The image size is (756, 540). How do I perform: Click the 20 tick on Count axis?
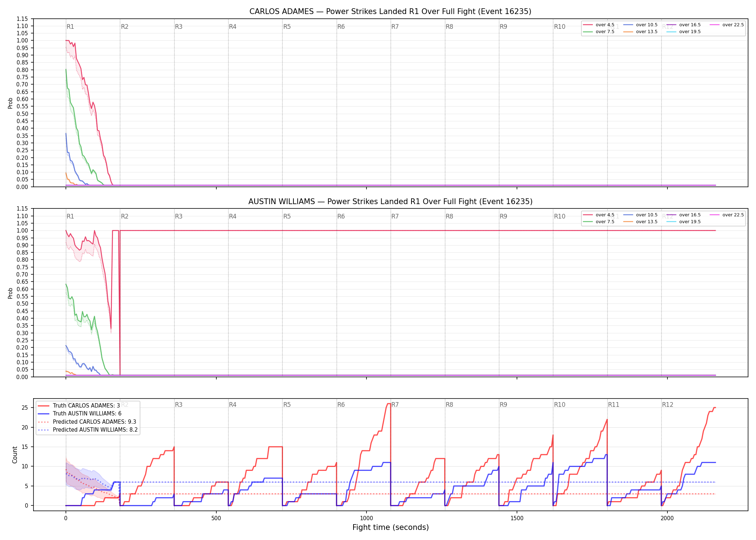(24, 428)
